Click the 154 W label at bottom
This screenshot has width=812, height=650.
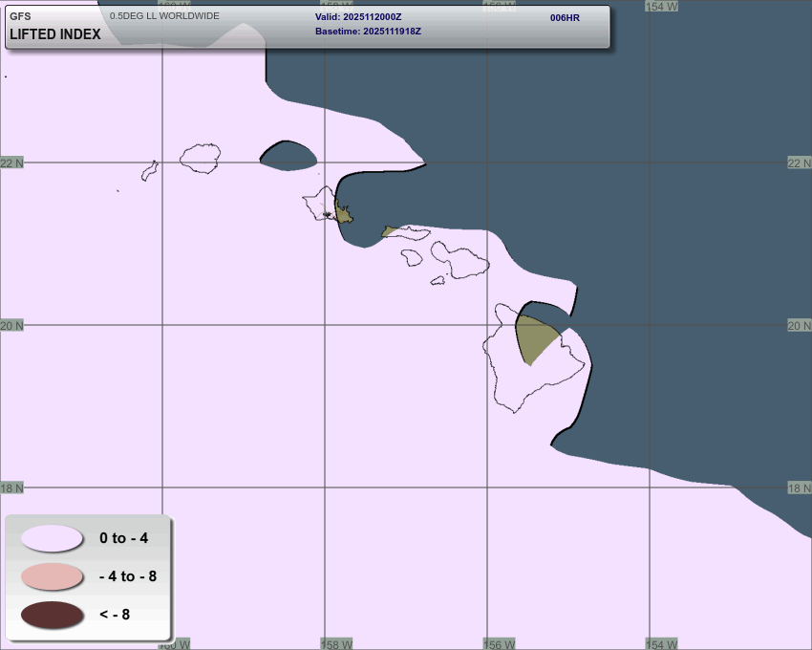(661, 643)
